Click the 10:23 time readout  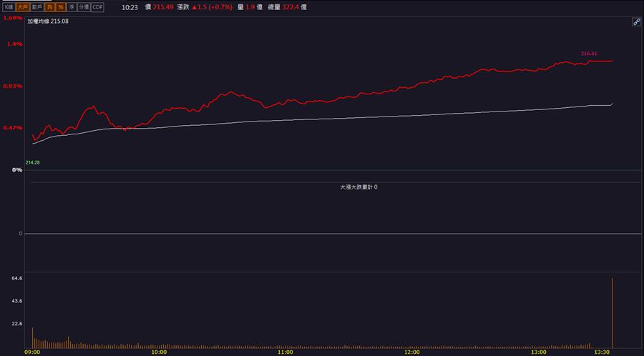130,7
